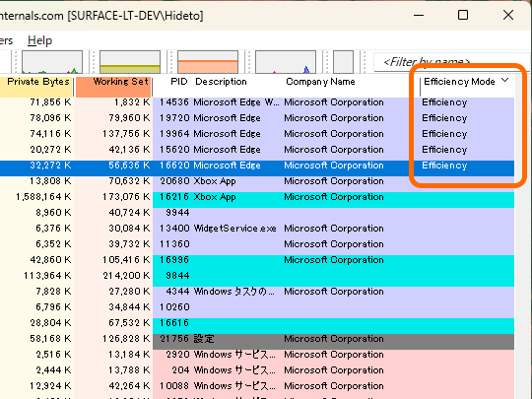Select Microsoft Edge process PID 15620
The image size is (532, 399).
pos(257,150)
